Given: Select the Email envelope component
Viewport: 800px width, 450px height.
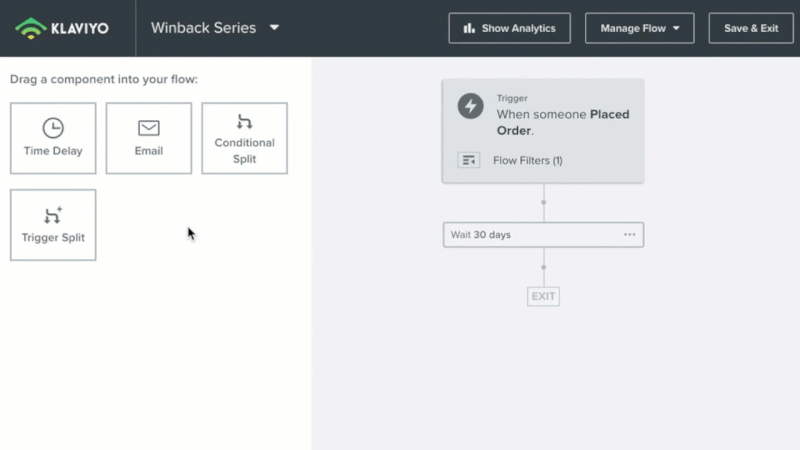Looking at the screenshot, I should pyautogui.click(x=149, y=138).
